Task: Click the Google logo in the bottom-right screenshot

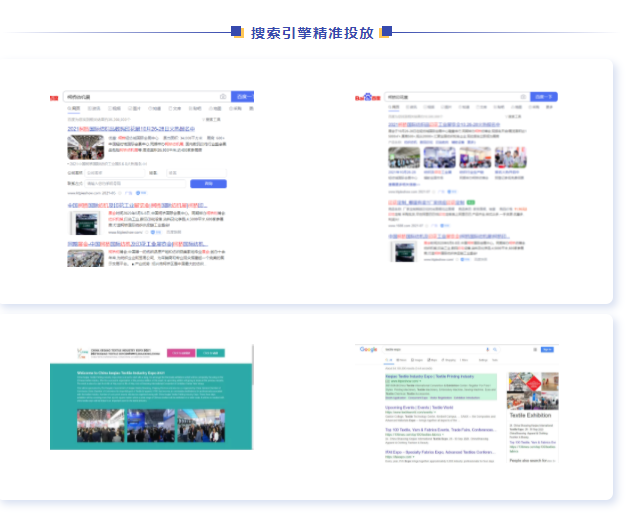Action: point(368,349)
